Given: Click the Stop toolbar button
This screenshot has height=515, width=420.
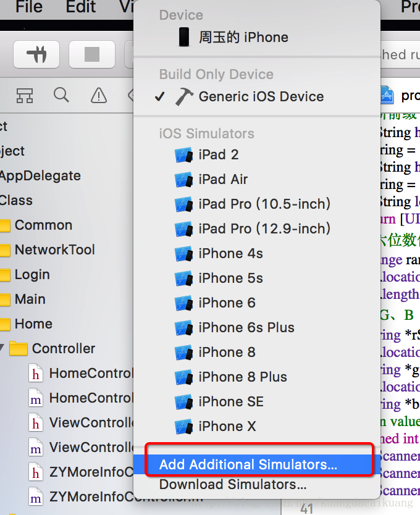Looking at the screenshot, I should pos(92,54).
